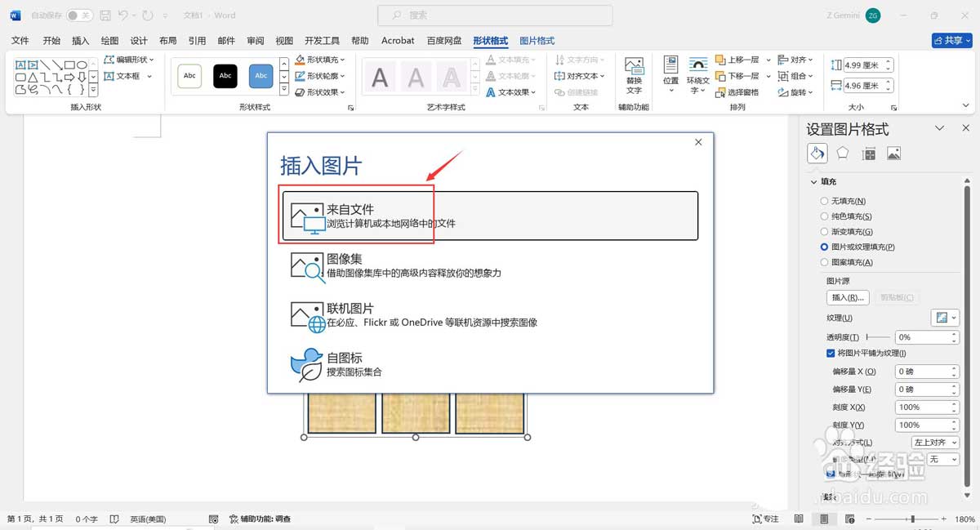This screenshot has width=980, height=530.
Task: Open the 纹理 texture dropdown
Action: click(x=945, y=318)
